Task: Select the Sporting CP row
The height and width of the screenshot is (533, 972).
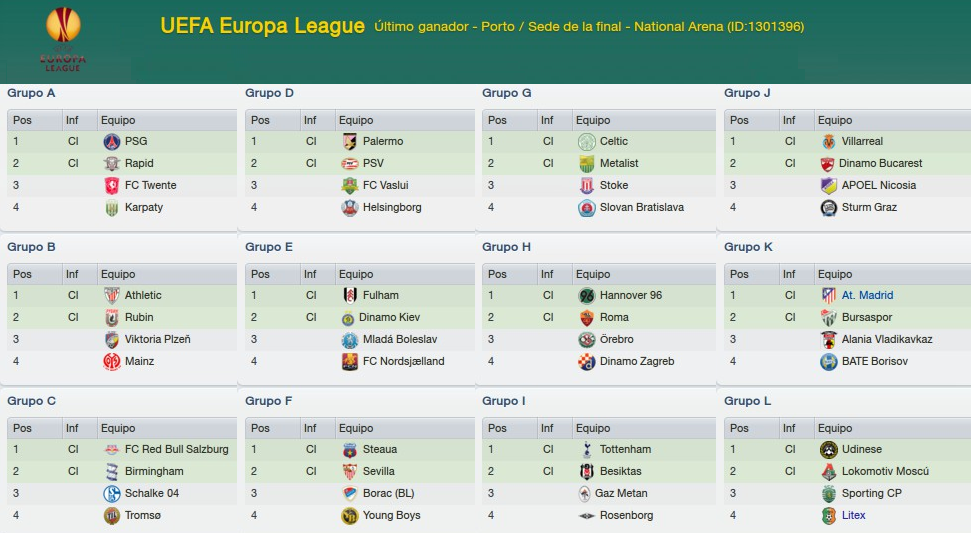Action: point(847,493)
